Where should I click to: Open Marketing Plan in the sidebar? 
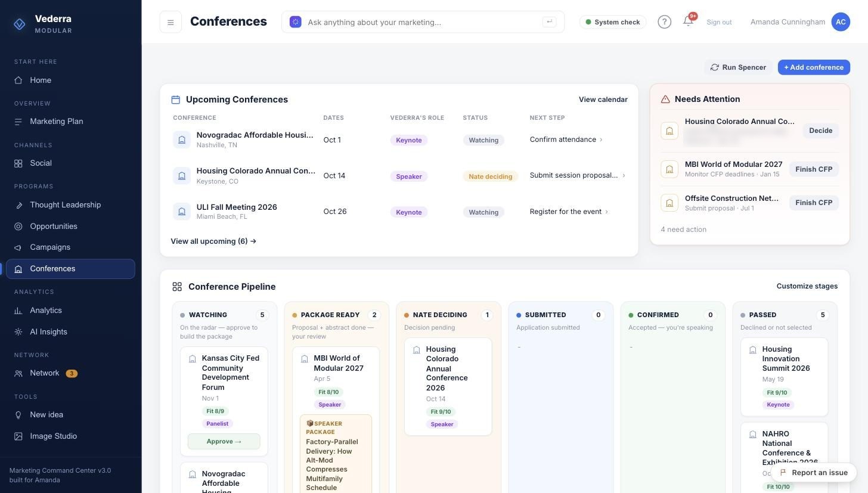click(x=70, y=122)
